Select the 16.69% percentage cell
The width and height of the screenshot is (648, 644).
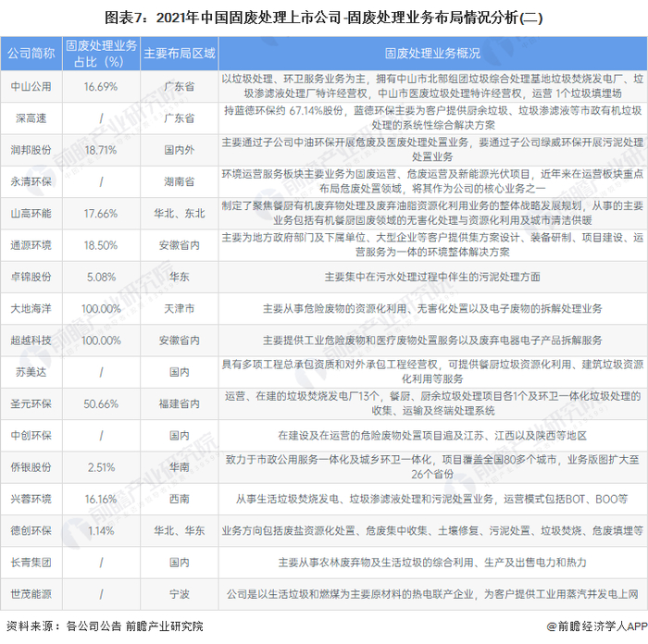(101, 87)
